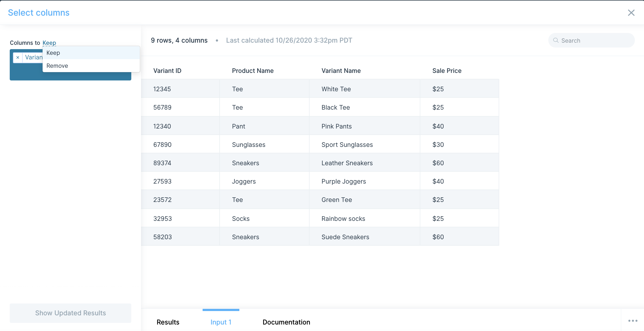Viewport: 644px width, 331px height.
Task: Remove the Variant tag with x icon
Action: coord(18,58)
